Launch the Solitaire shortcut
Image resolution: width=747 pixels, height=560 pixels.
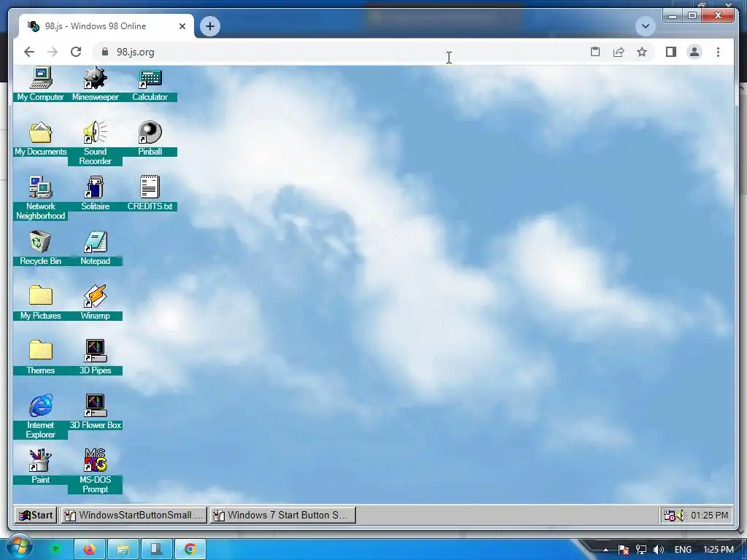pyautogui.click(x=96, y=194)
